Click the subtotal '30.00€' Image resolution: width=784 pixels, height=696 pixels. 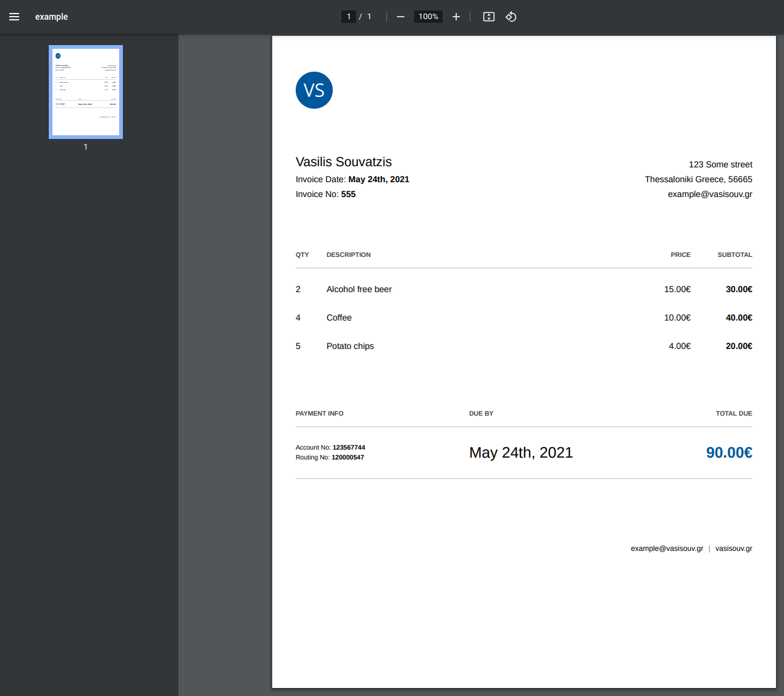point(739,289)
